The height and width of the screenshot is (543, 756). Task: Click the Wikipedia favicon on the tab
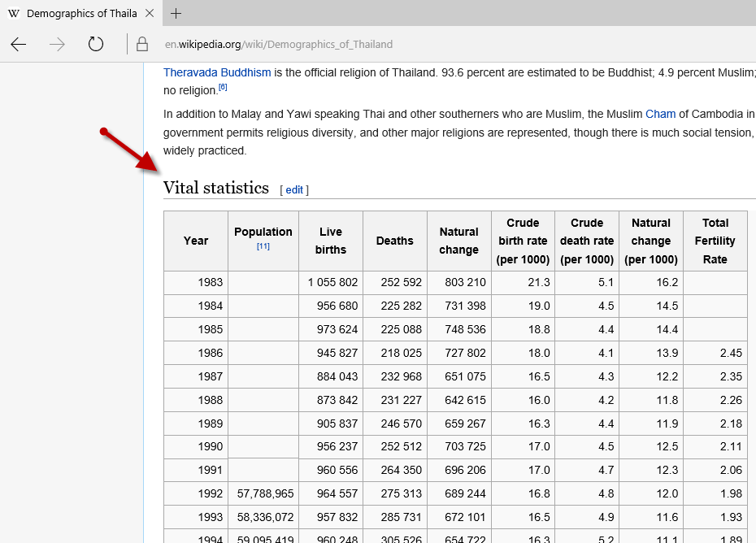click(x=14, y=14)
